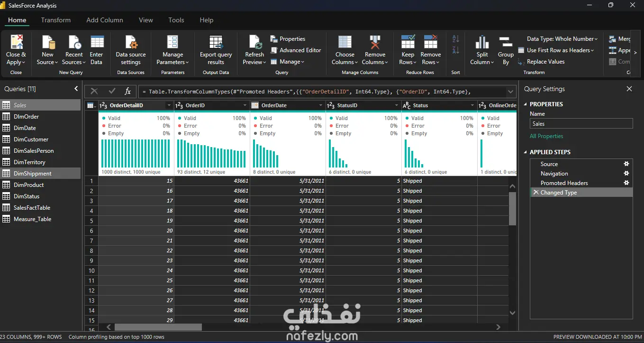This screenshot has height=343, width=644.
Task: Click the Recent Sources icon
Action: (74, 42)
